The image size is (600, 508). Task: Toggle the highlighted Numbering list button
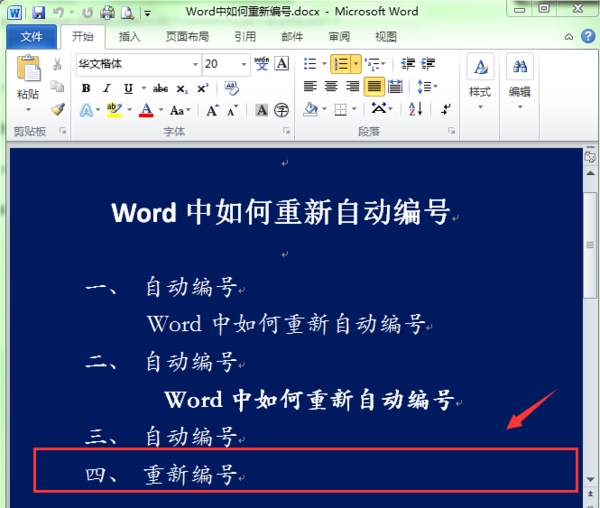click(x=341, y=64)
